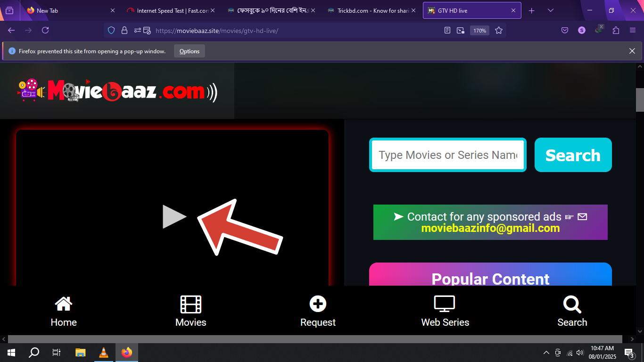
Task: Click the Request plus icon
Action: pyautogui.click(x=318, y=304)
